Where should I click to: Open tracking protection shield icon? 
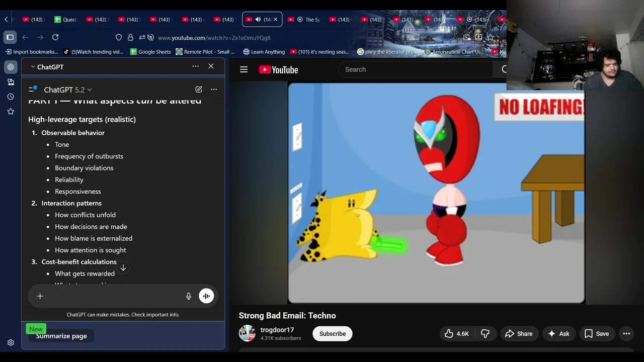pos(119,38)
